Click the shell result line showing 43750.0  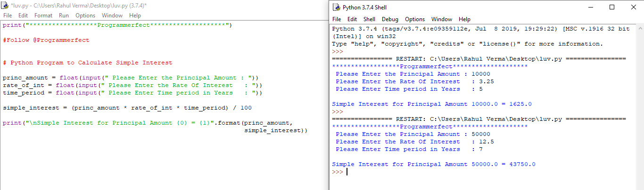pos(434,165)
